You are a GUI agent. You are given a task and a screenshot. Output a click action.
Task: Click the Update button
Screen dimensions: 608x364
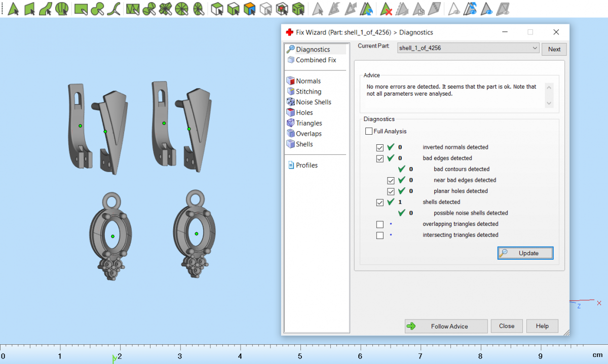click(x=525, y=253)
